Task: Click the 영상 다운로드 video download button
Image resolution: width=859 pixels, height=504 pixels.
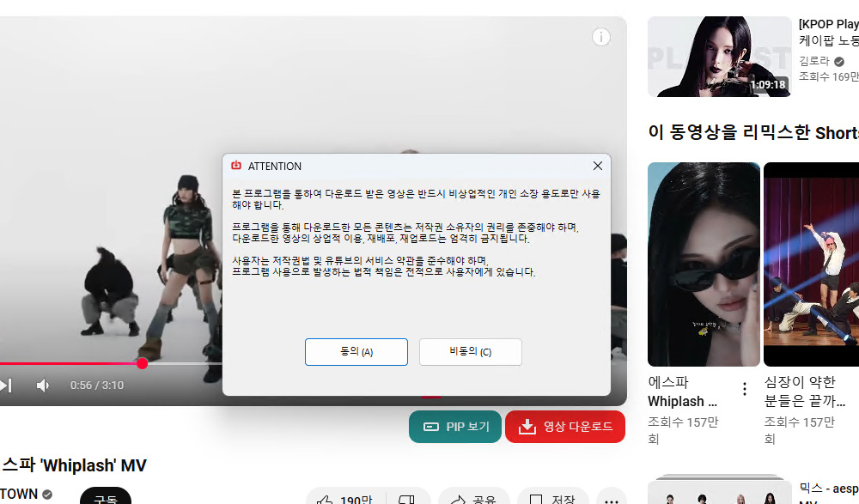Action: point(565,426)
